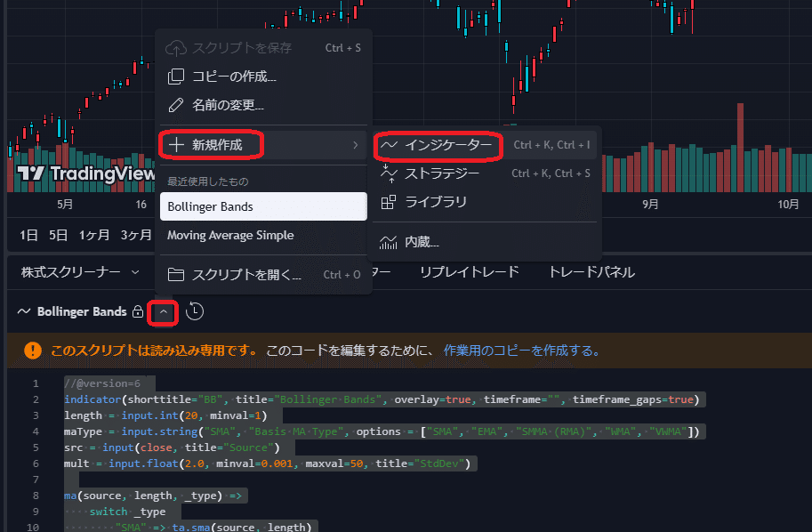Screen dimensions: 812x532
Task: Click the folder icon for スクリプトを開く
Action: (x=176, y=275)
